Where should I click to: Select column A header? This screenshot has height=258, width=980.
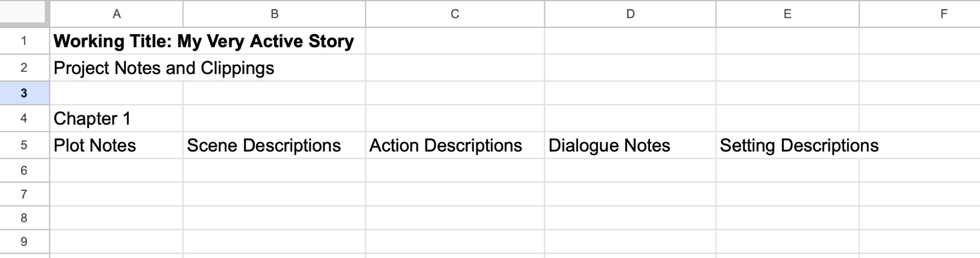point(116,14)
